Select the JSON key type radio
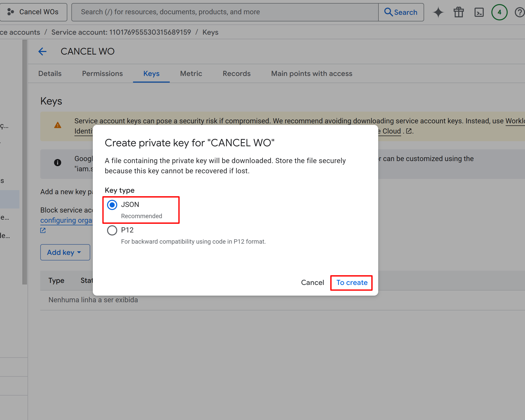Screen dimensions: 525x420 [112, 205]
